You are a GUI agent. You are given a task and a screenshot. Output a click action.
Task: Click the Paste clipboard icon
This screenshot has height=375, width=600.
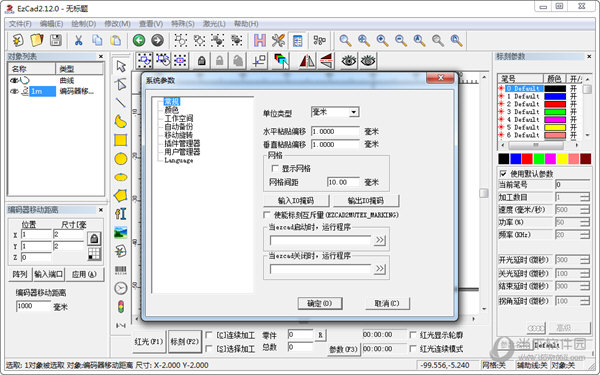coord(116,40)
